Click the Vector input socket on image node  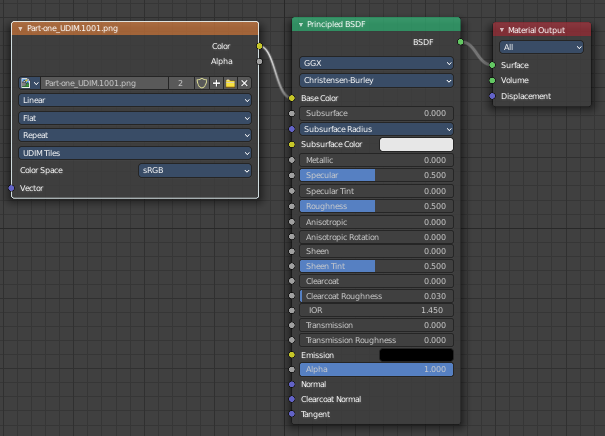point(12,188)
